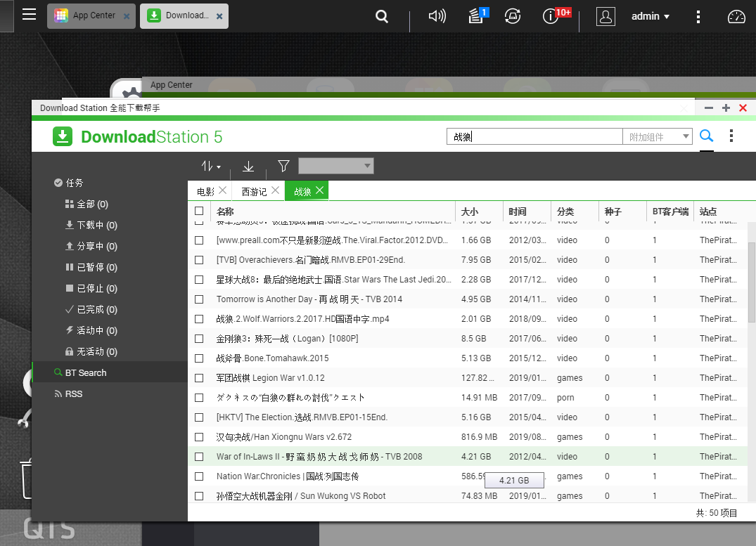Show 全部 (0) all tasks
This screenshot has width=756, height=546.
tap(87, 204)
